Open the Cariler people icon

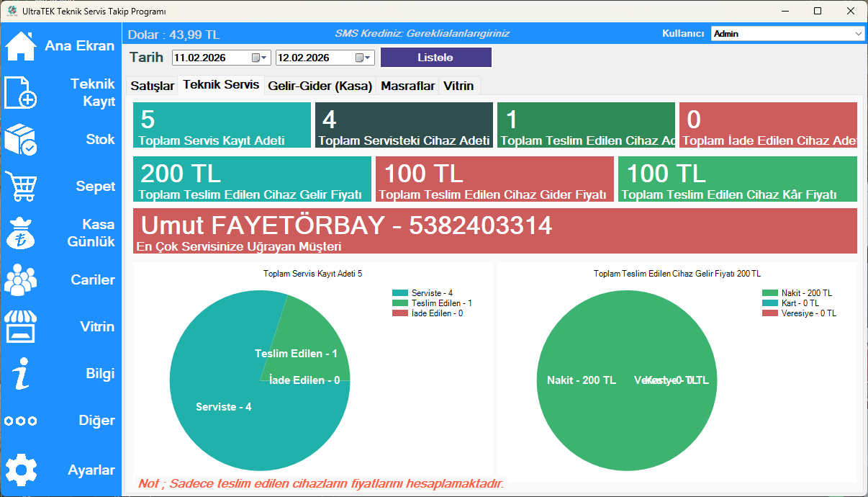21,280
